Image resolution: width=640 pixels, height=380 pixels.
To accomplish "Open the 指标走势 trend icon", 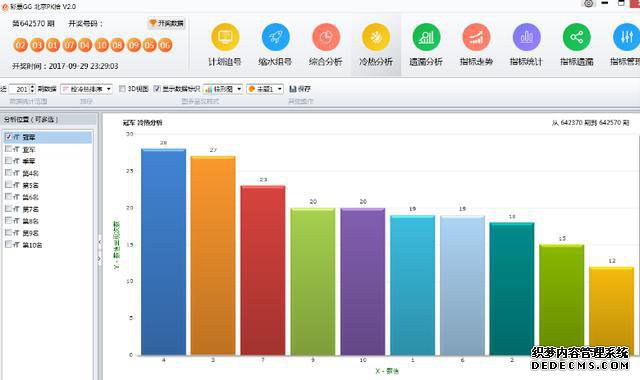I will (x=476, y=37).
